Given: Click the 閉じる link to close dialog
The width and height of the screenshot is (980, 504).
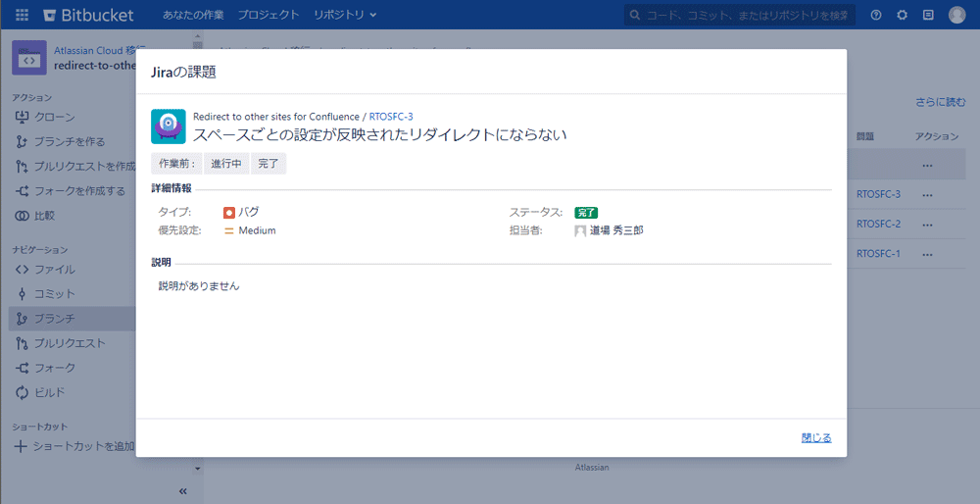Looking at the screenshot, I should click(x=816, y=437).
